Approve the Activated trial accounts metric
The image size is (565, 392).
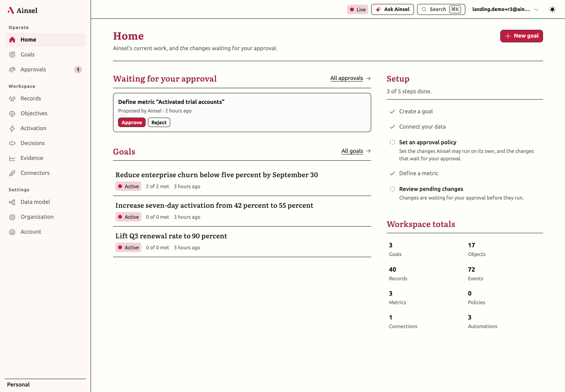coord(132,122)
